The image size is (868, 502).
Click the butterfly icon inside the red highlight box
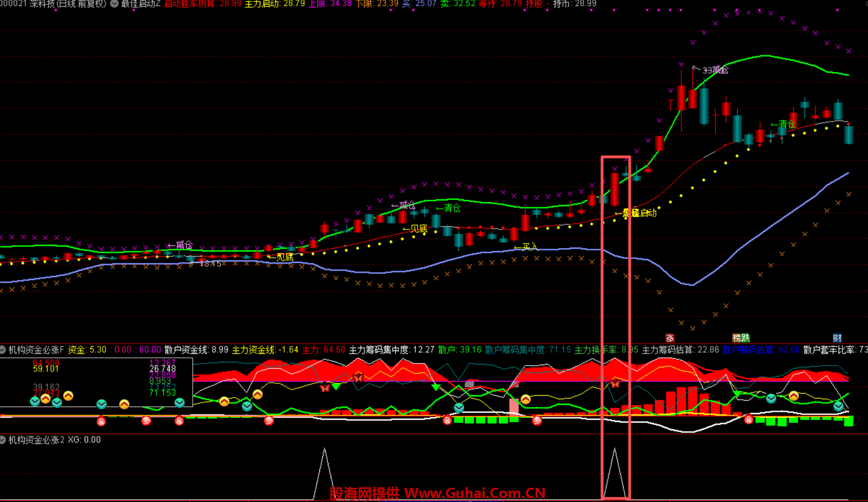point(615,384)
